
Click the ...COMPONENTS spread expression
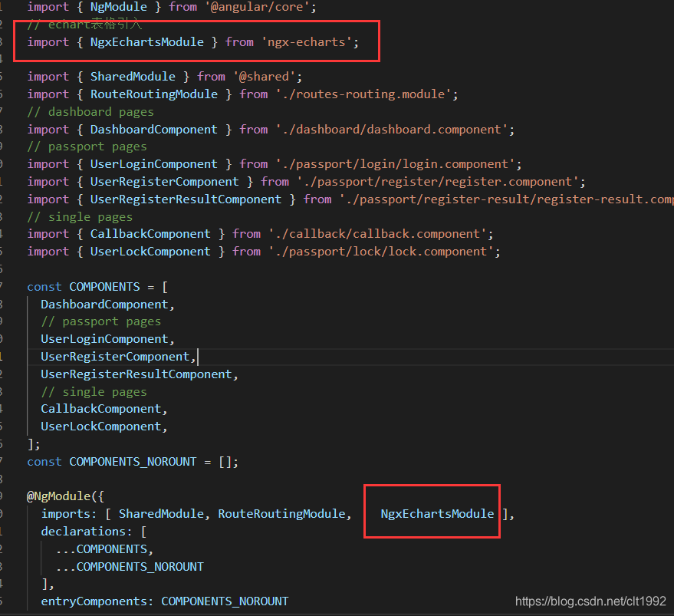click(x=105, y=548)
